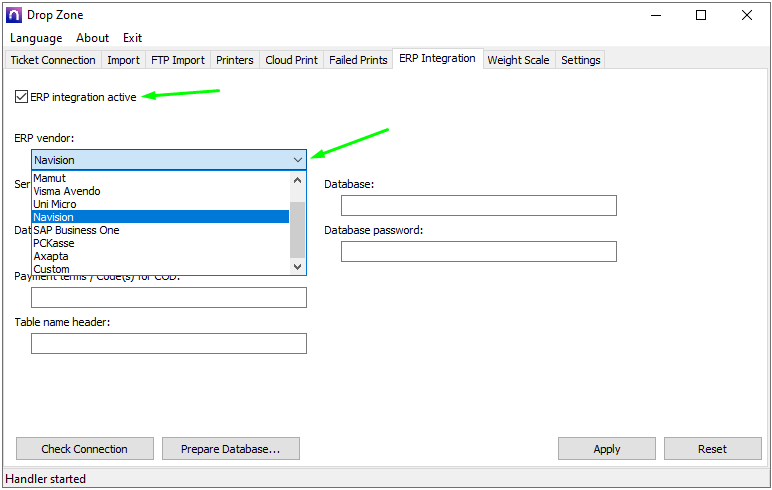Viewport: 772px width, 490px height.
Task: Select PCKasse from the dropdown list
Action: click(x=160, y=243)
